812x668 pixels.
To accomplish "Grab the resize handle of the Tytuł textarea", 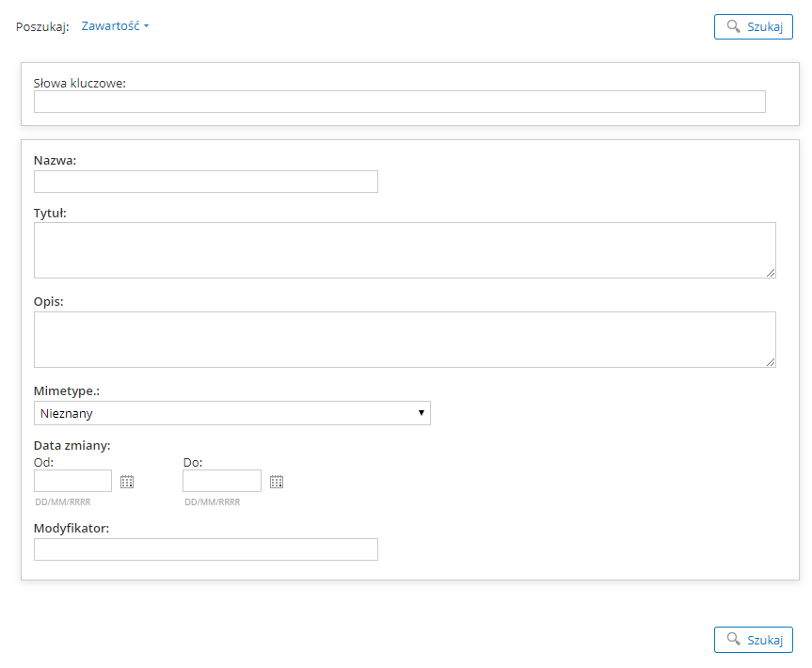I will 771,273.
